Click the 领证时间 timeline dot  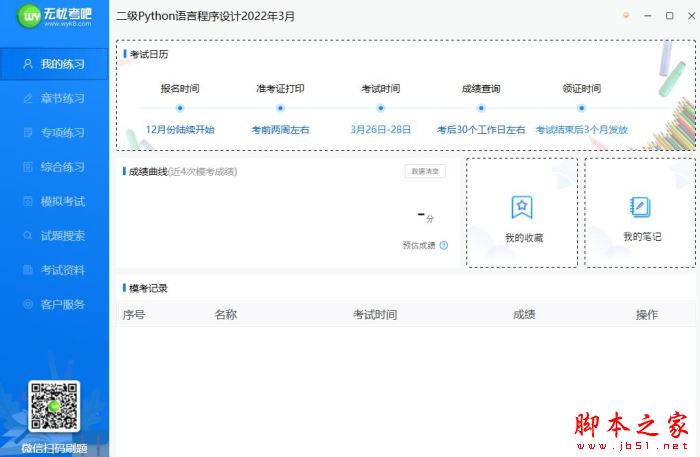tap(581, 108)
